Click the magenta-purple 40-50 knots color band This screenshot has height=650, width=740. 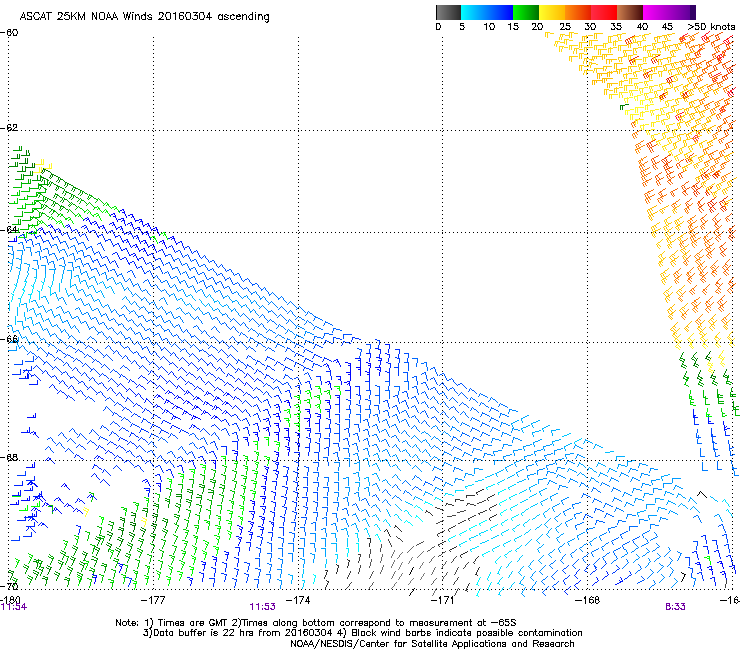click(669, 13)
